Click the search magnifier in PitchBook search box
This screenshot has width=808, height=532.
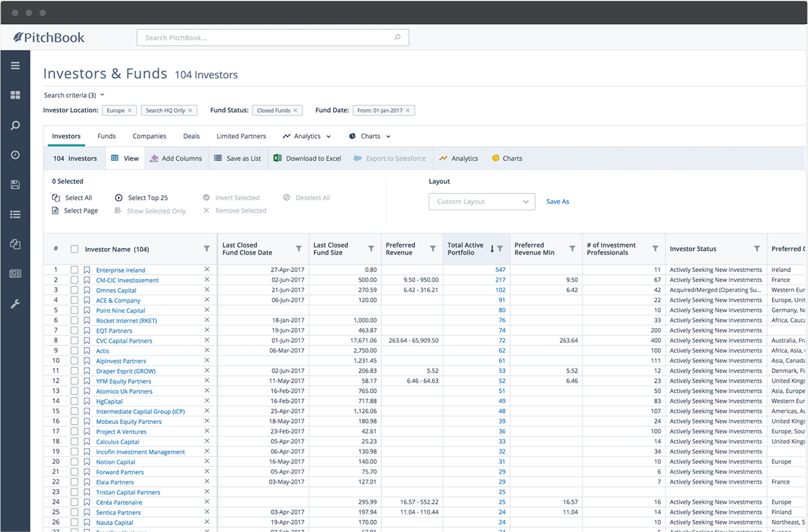[397, 37]
